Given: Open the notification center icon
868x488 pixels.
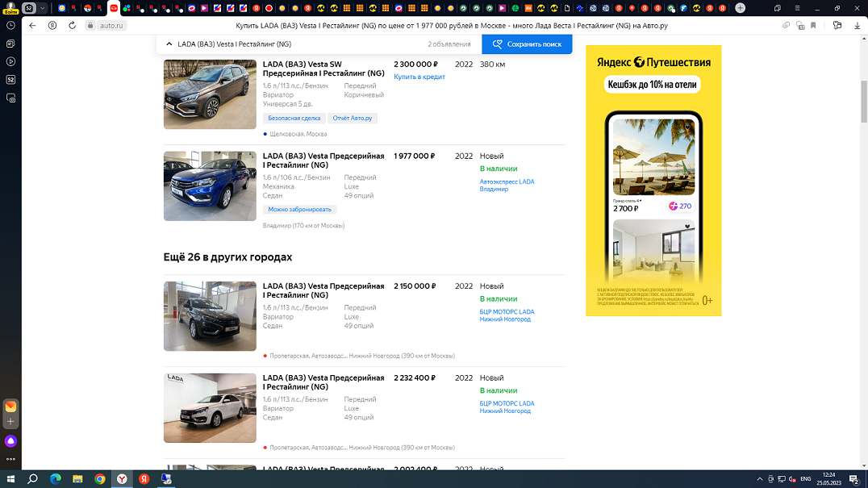Looking at the screenshot, I should click(854, 479).
